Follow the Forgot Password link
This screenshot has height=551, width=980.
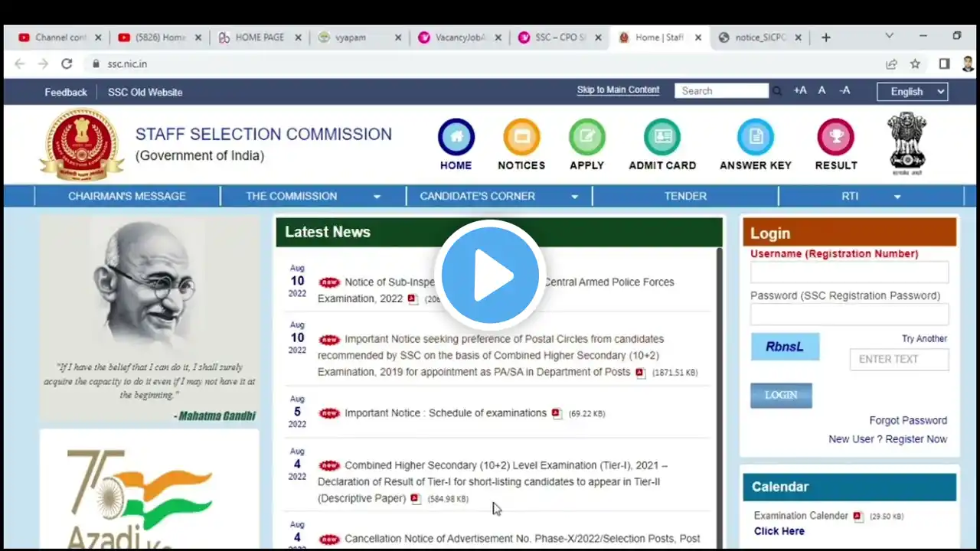908,420
